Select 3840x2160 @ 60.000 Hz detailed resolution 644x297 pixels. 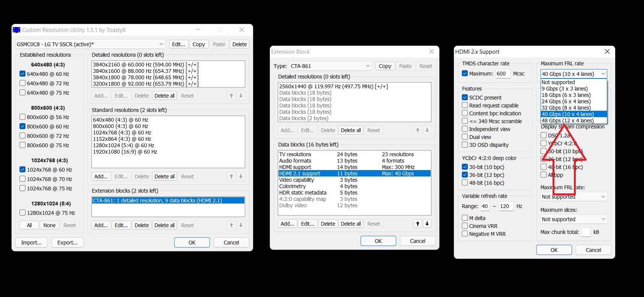click(x=168, y=65)
